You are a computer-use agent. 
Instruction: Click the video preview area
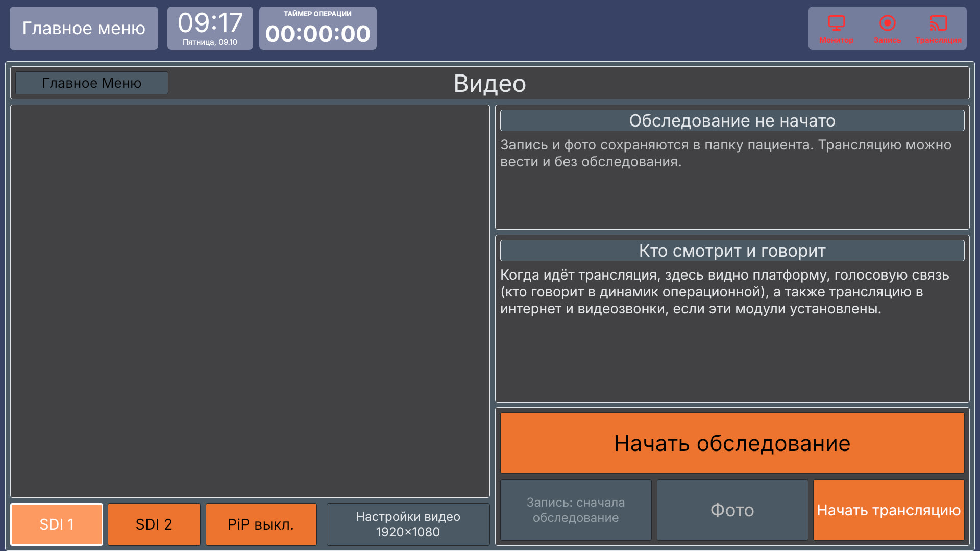[x=250, y=301]
